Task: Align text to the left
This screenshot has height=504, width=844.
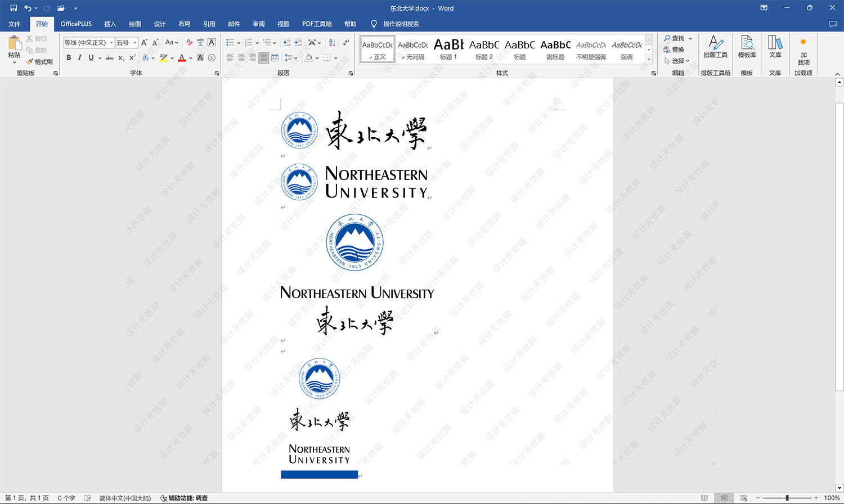Action: (230, 57)
